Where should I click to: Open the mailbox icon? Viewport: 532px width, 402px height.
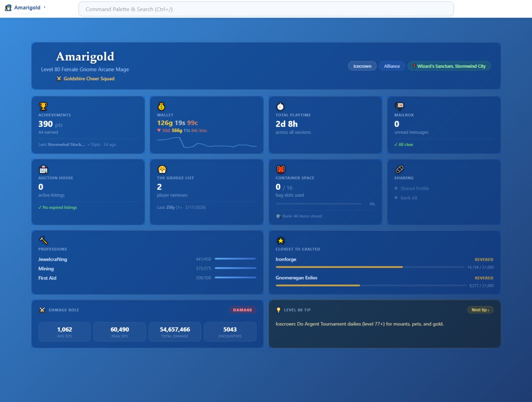399,106
